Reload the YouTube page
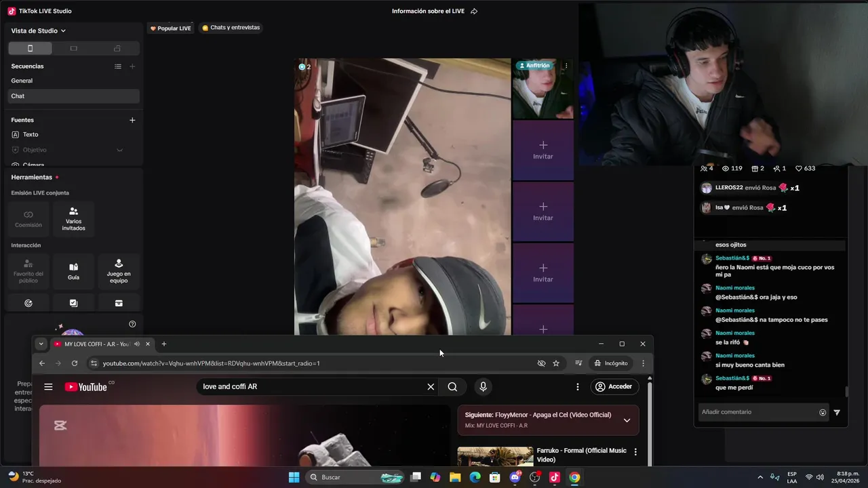This screenshot has height=488, width=868. [x=75, y=363]
